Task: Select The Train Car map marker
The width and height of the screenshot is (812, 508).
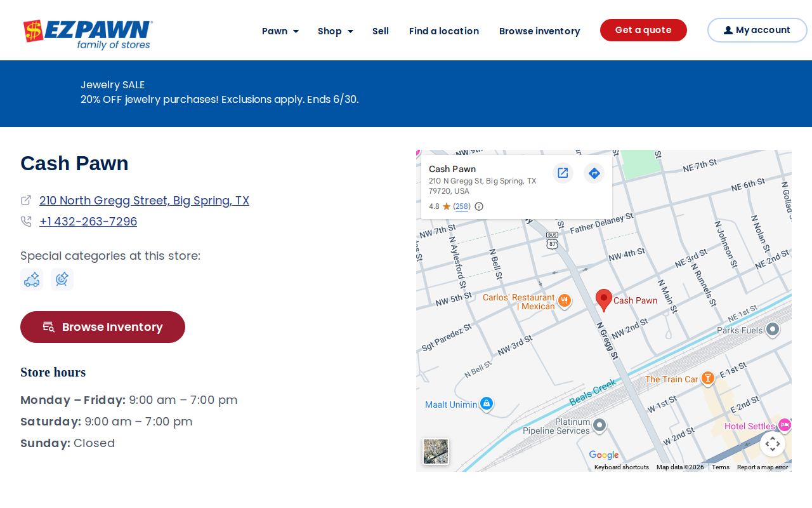Action: coord(707,378)
